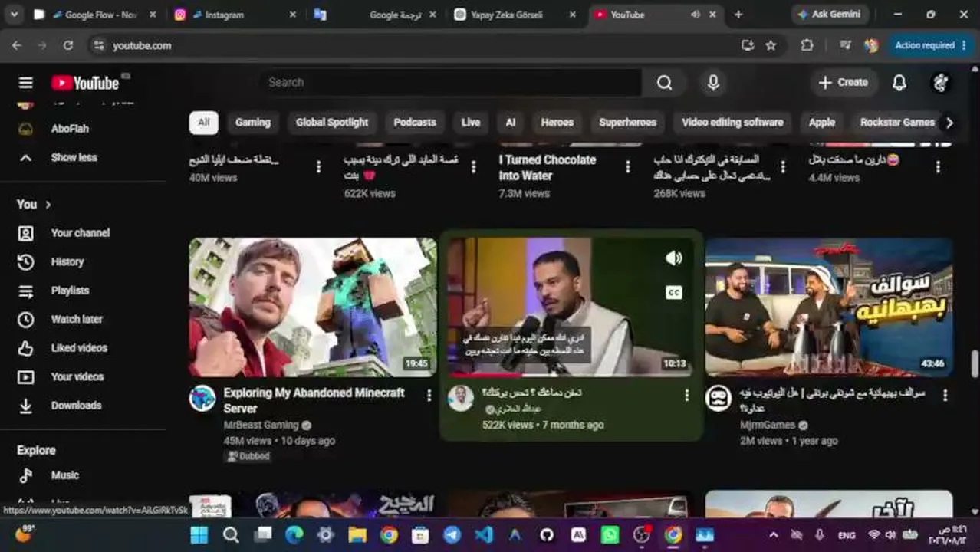Select the Superheroes filter chip

coord(628,123)
